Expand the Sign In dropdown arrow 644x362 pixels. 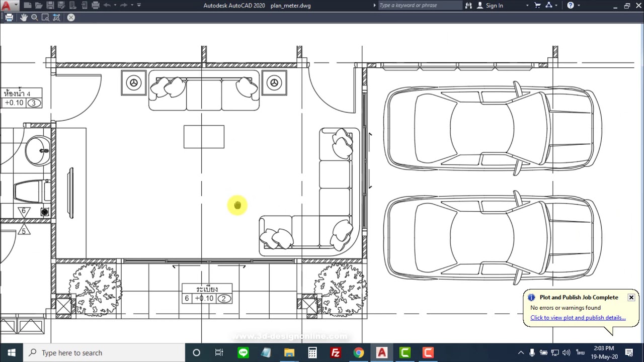(527, 5)
